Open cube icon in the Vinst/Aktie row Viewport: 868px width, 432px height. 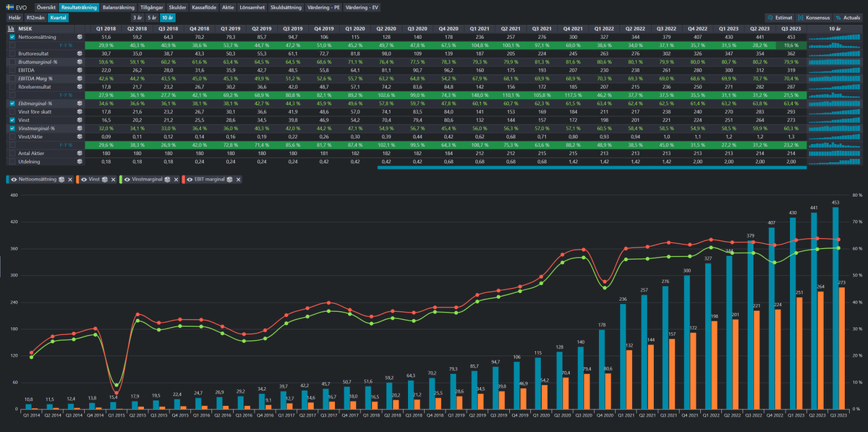click(x=80, y=135)
